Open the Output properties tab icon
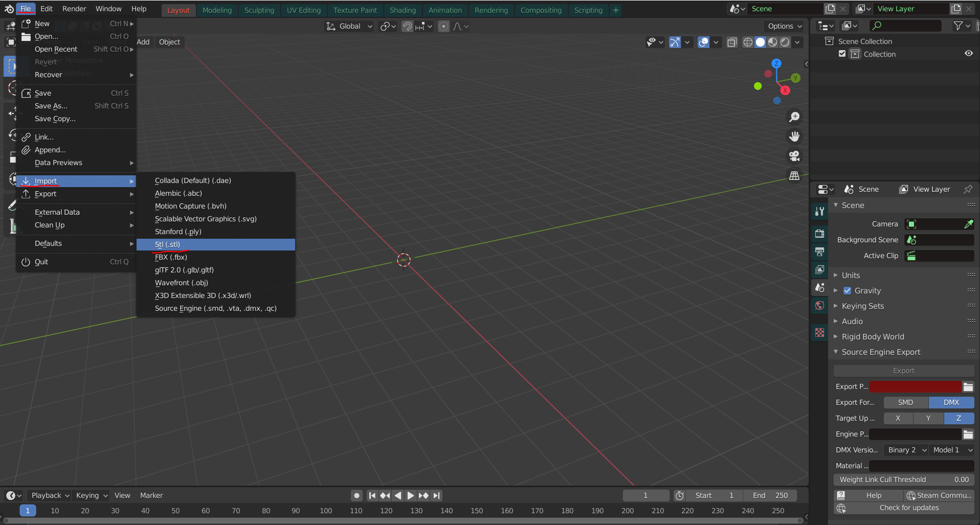This screenshot has height=525, width=980. click(820, 252)
